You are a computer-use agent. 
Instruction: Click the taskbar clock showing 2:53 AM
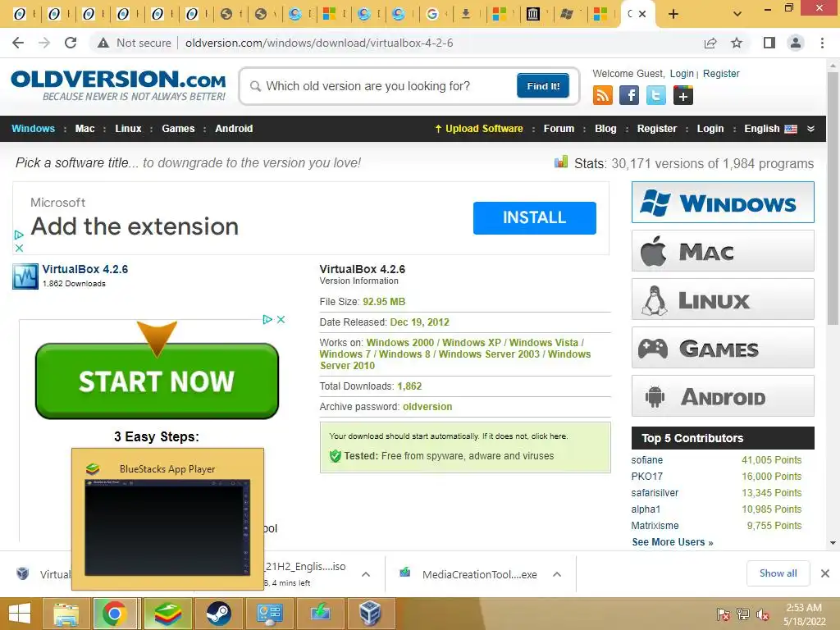coord(804,614)
